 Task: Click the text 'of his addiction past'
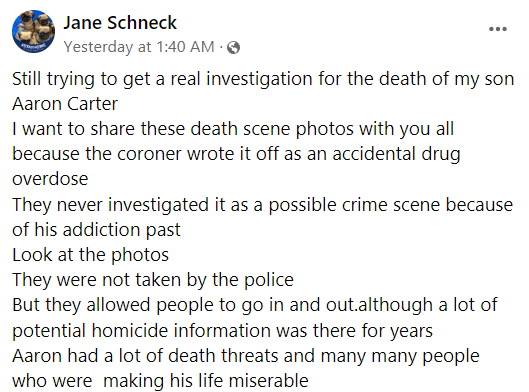tap(96, 230)
